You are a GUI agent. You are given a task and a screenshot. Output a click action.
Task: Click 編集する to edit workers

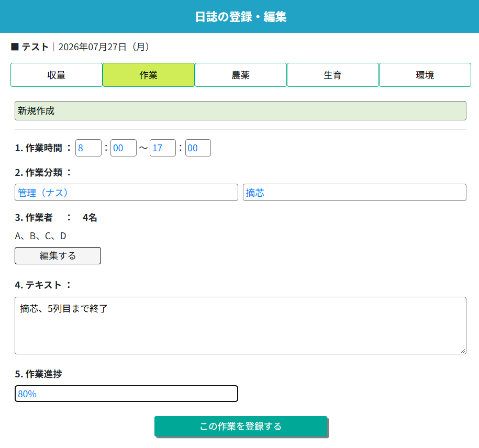tap(58, 255)
